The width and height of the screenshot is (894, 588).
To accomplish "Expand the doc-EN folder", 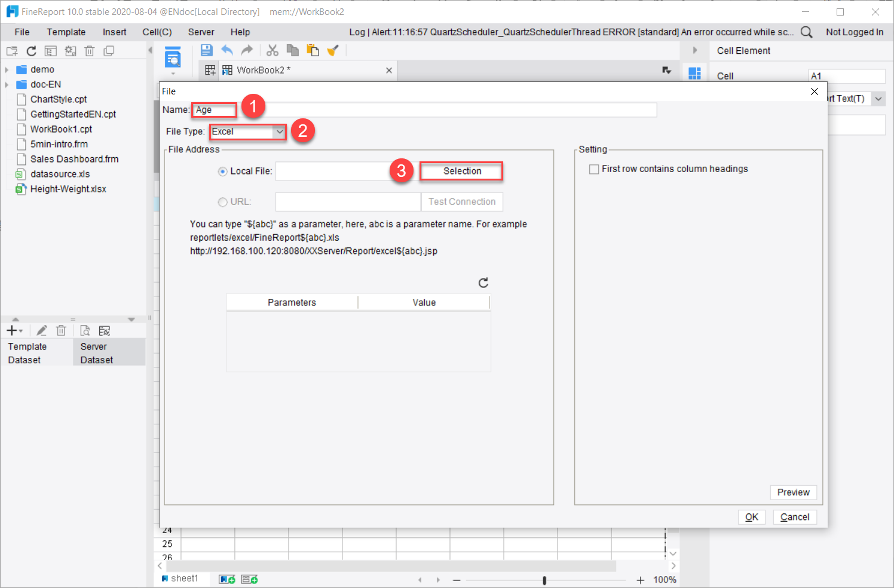I will point(7,84).
